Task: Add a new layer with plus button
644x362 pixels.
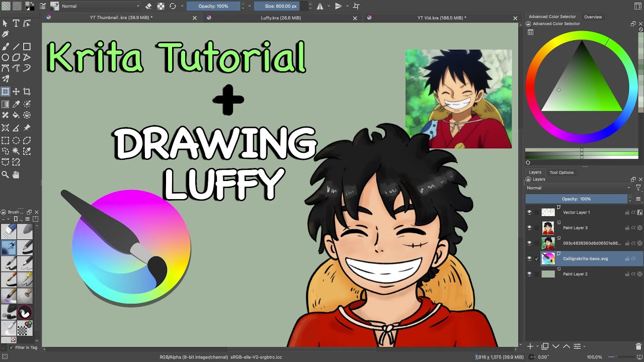Action: pyautogui.click(x=530, y=346)
